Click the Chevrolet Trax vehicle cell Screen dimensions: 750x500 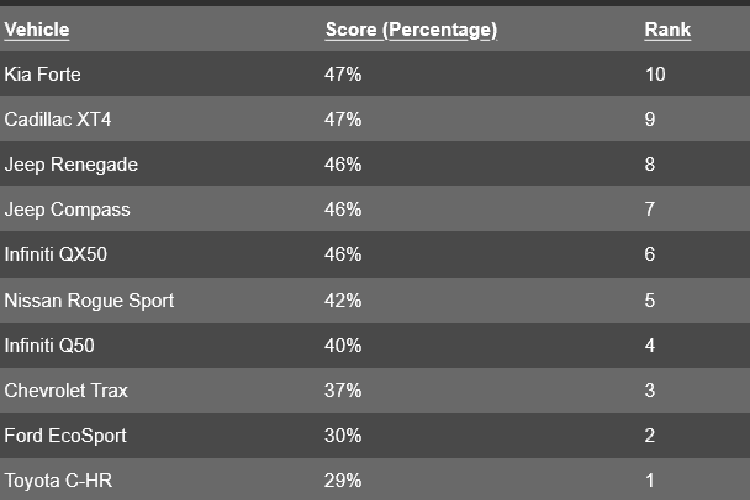pyautogui.click(x=66, y=391)
